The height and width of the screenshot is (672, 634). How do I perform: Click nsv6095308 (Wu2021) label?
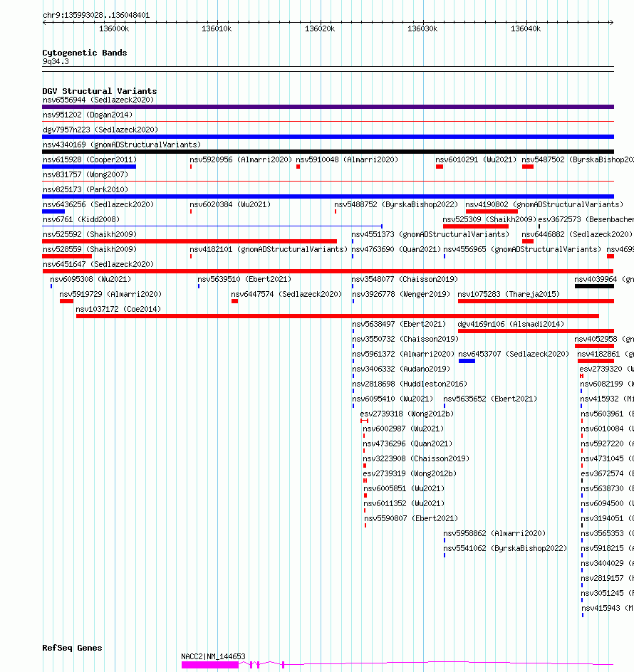[x=90, y=280]
